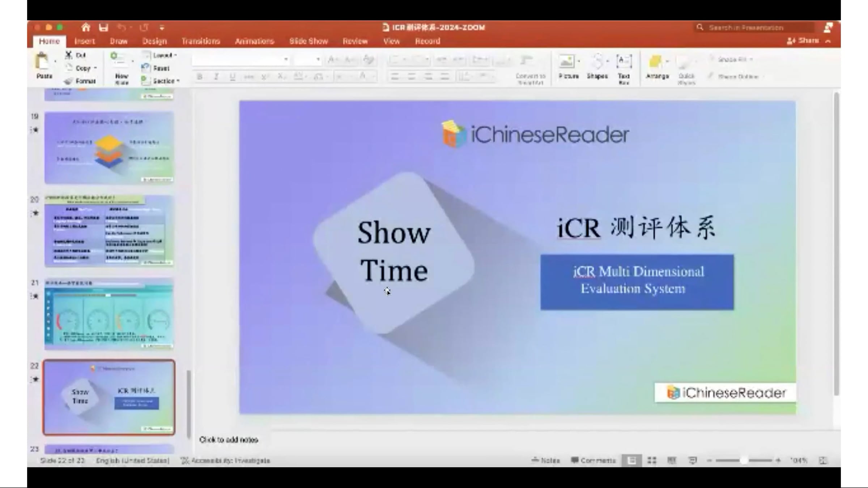Toggle Comments pane in status bar
Viewport: 868px width, 488px height.
tap(593, 460)
